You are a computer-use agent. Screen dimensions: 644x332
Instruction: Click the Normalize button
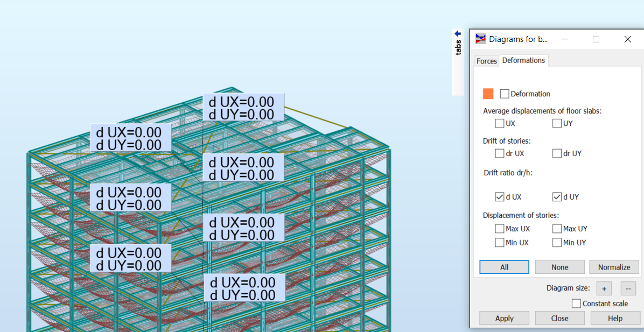coord(614,266)
